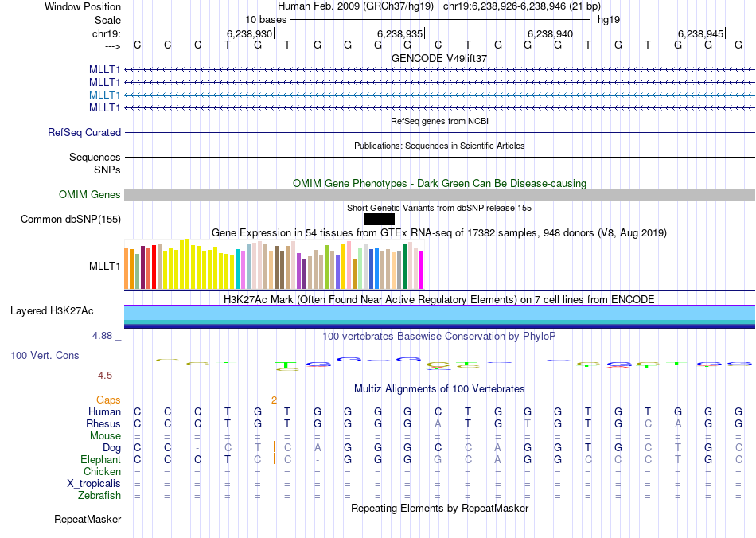756x538 pixels.
Task: Select the Elephant alignment row label
Action: (x=100, y=459)
